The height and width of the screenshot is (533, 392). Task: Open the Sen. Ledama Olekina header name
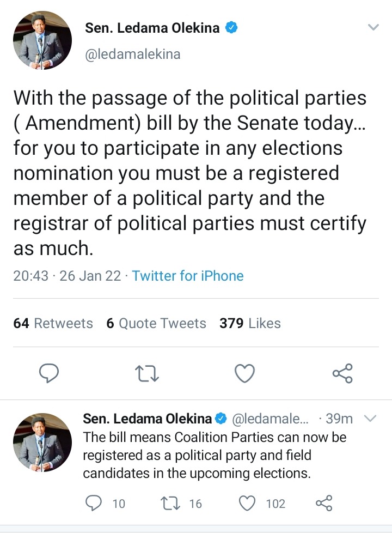click(152, 28)
